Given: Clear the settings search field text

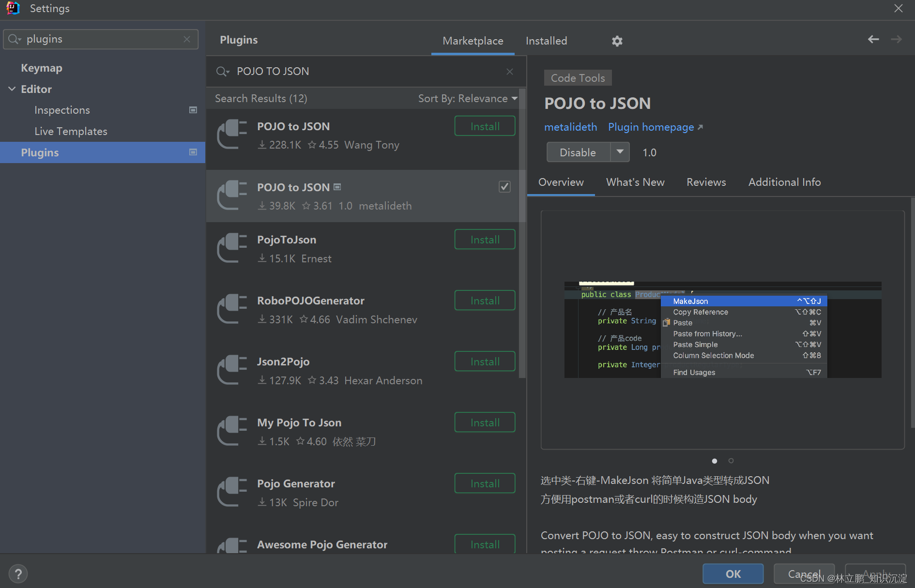Looking at the screenshot, I should point(187,39).
